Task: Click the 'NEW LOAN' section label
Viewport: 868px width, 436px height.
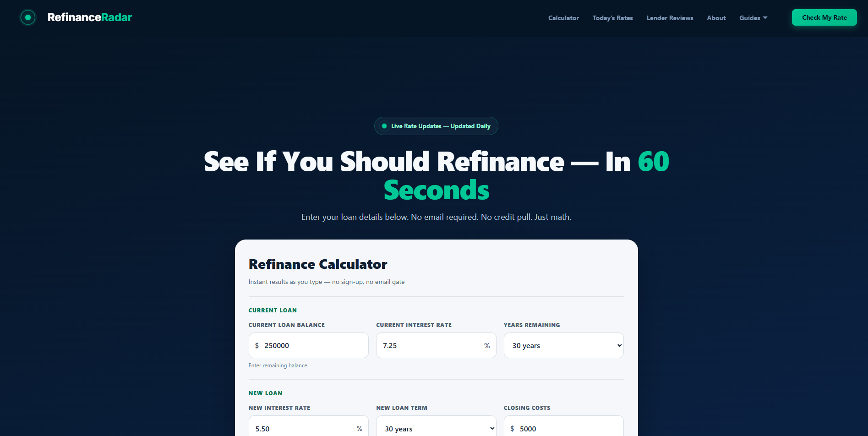Action: pos(265,393)
